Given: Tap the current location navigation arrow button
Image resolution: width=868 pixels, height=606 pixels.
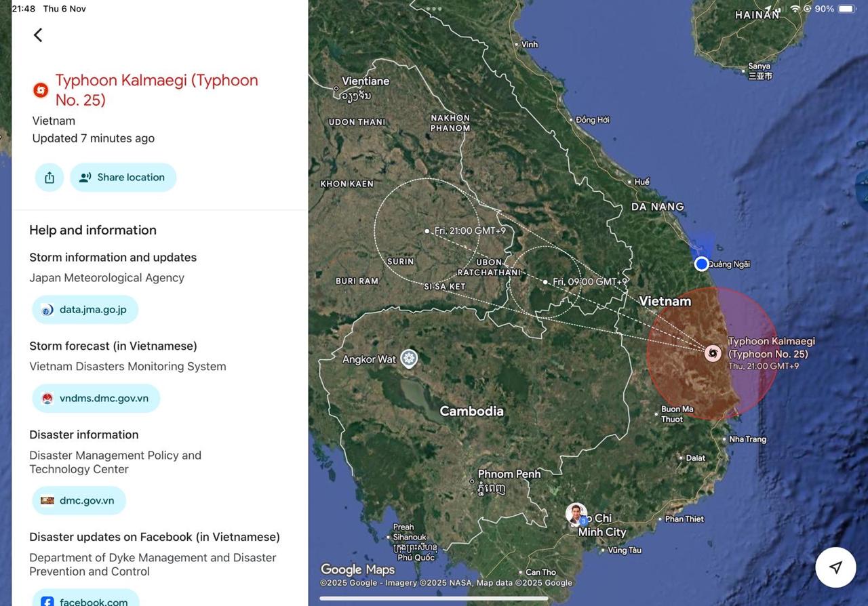Looking at the screenshot, I should click(x=835, y=567).
